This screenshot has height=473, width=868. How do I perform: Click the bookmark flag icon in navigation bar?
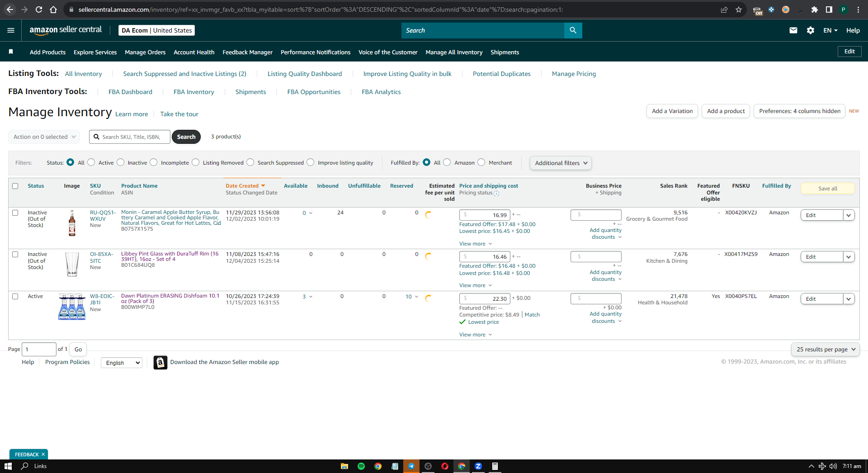tap(11, 52)
